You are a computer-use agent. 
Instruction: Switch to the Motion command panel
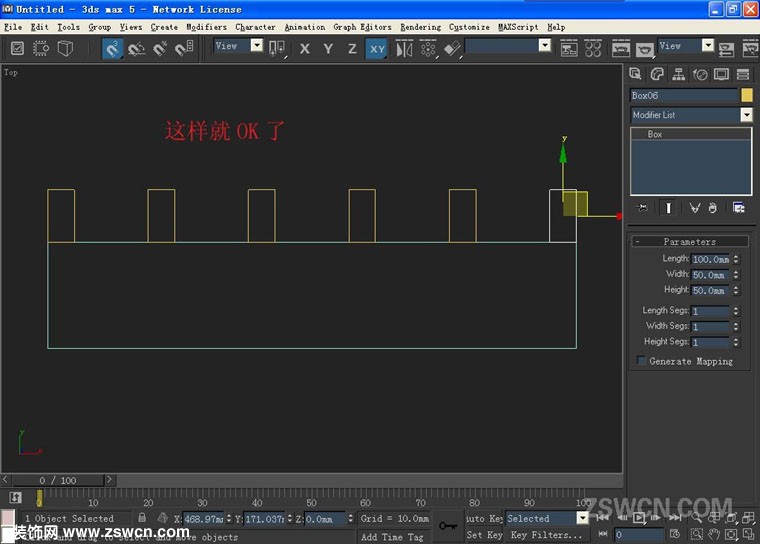(x=700, y=74)
